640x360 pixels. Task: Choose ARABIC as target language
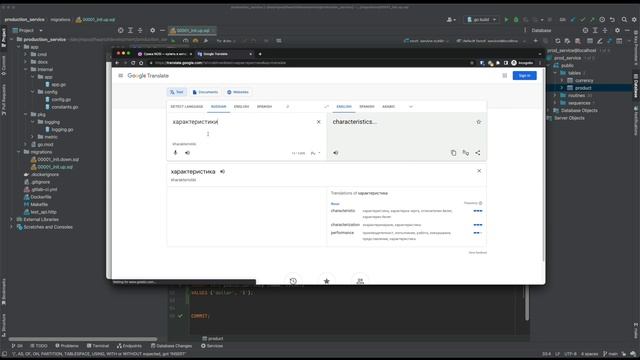(x=389, y=107)
